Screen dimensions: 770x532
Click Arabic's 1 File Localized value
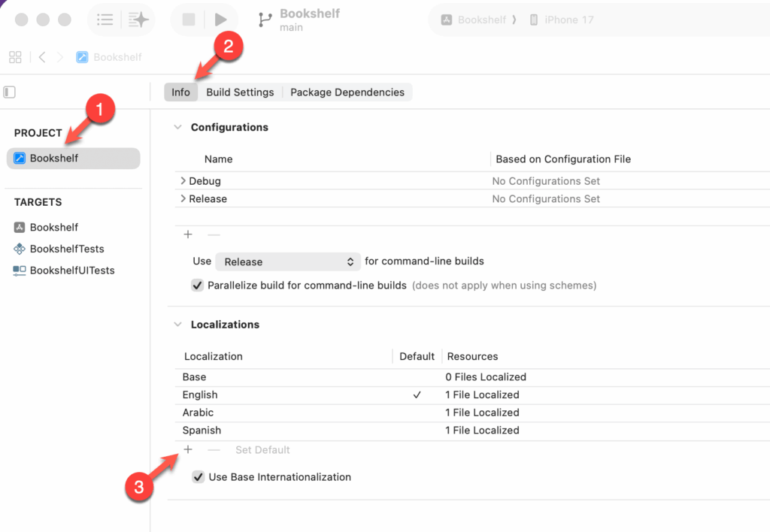click(x=482, y=413)
